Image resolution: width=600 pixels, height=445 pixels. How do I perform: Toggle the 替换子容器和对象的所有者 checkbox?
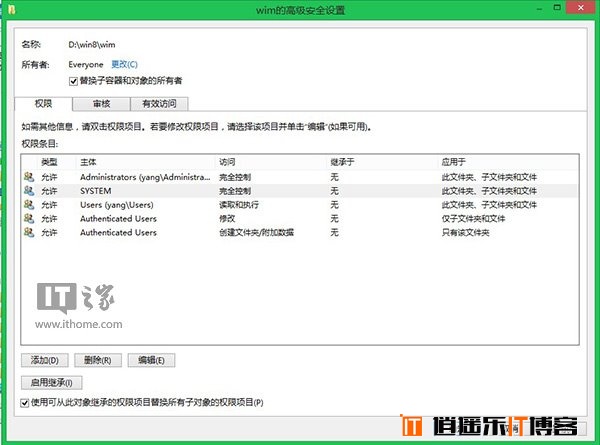[x=73, y=81]
